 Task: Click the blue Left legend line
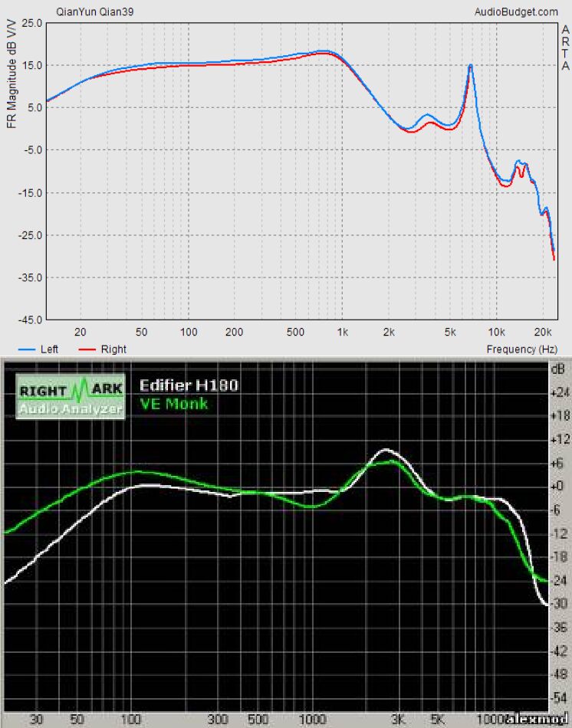pyautogui.click(x=27, y=349)
